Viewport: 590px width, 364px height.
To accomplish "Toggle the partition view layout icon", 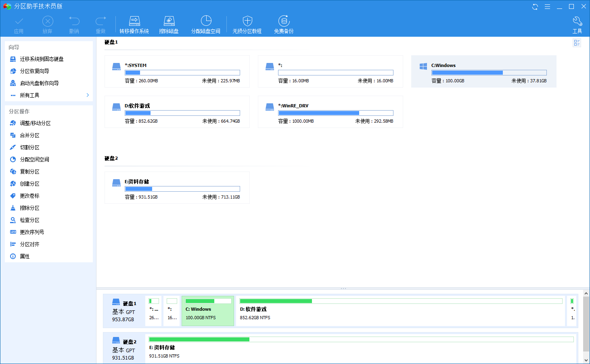I will [x=577, y=43].
